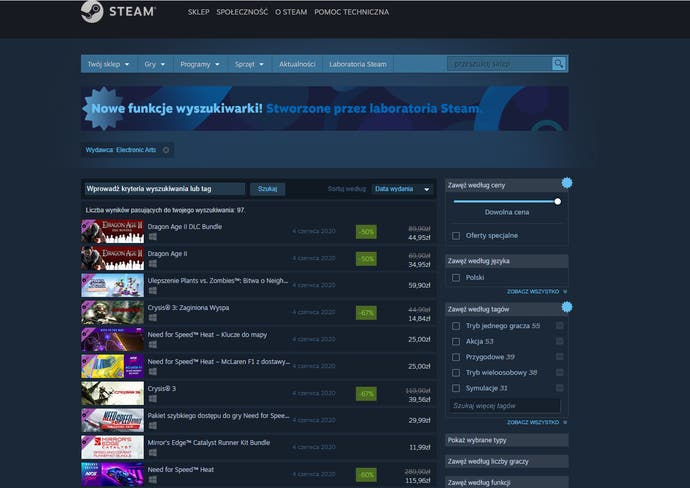The image size is (690, 488).
Task: Enable the Oferty specjalne checkbox
Action: point(456,236)
